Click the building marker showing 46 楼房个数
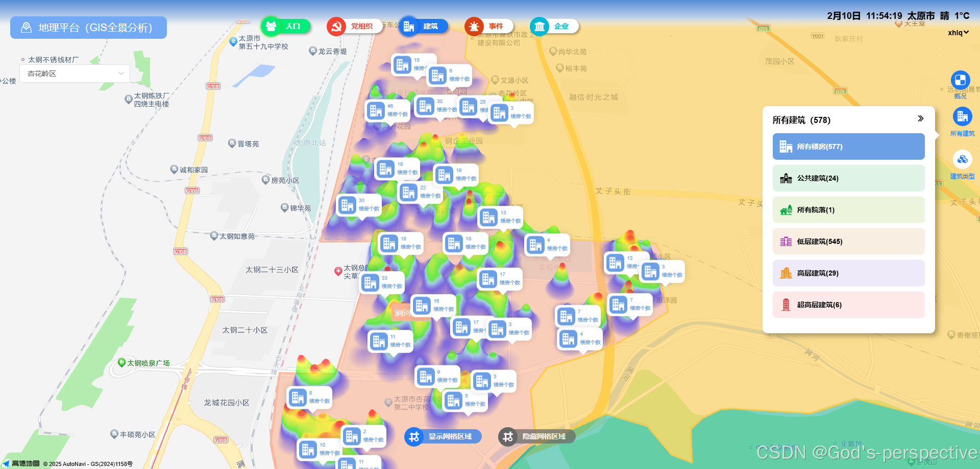The image size is (980, 469). (388, 111)
